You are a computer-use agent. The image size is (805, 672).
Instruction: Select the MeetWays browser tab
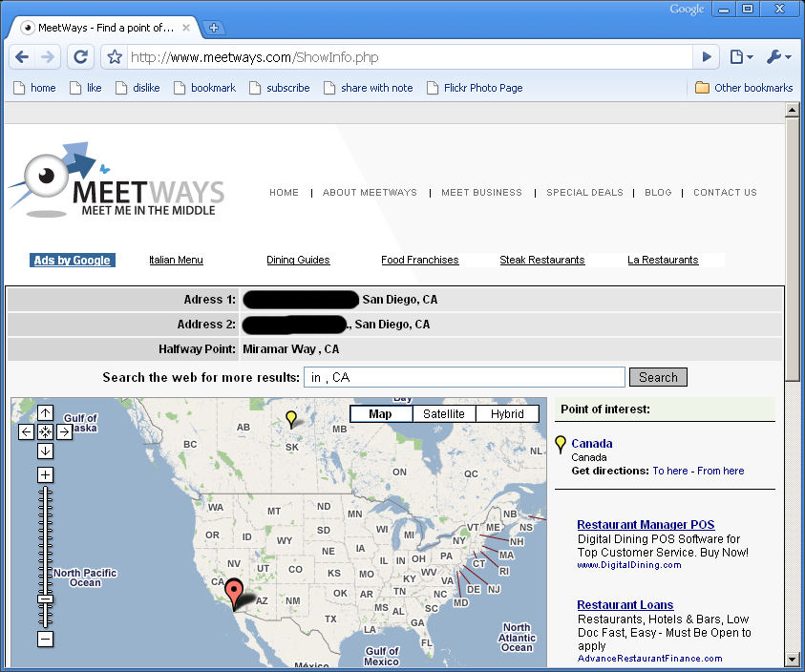[105, 28]
